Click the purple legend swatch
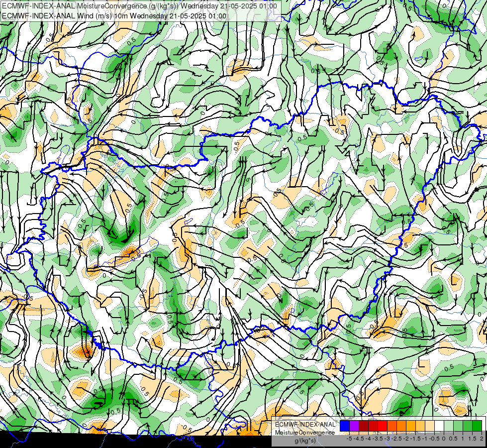Viewport: 487px width, 448px height. [x=354, y=426]
